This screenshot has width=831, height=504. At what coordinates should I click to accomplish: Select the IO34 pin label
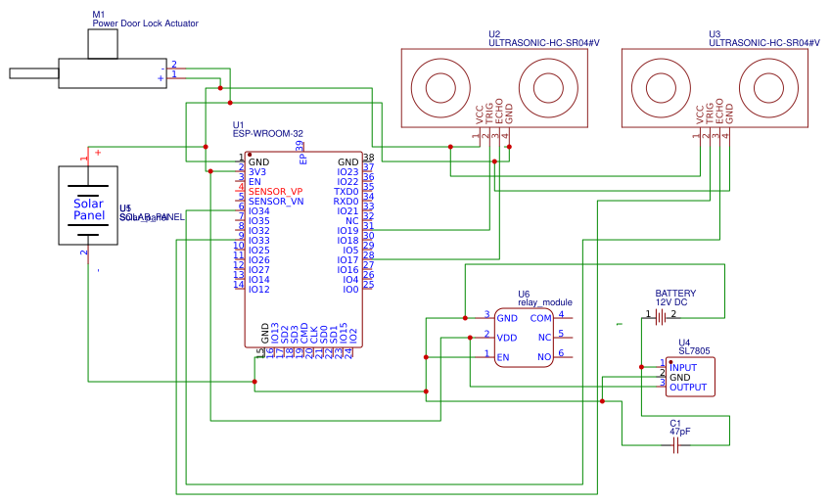pos(258,211)
